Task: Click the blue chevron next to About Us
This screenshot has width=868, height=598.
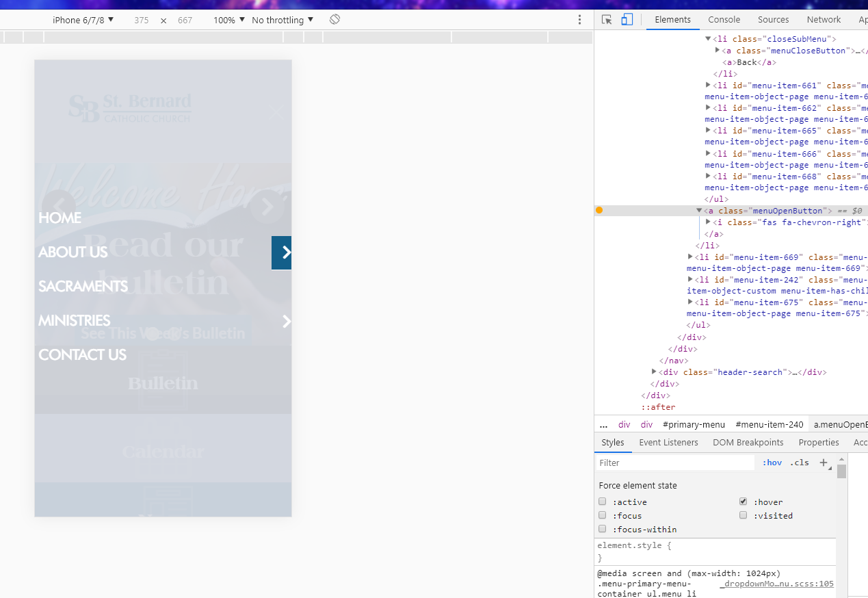Action: click(x=282, y=252)
